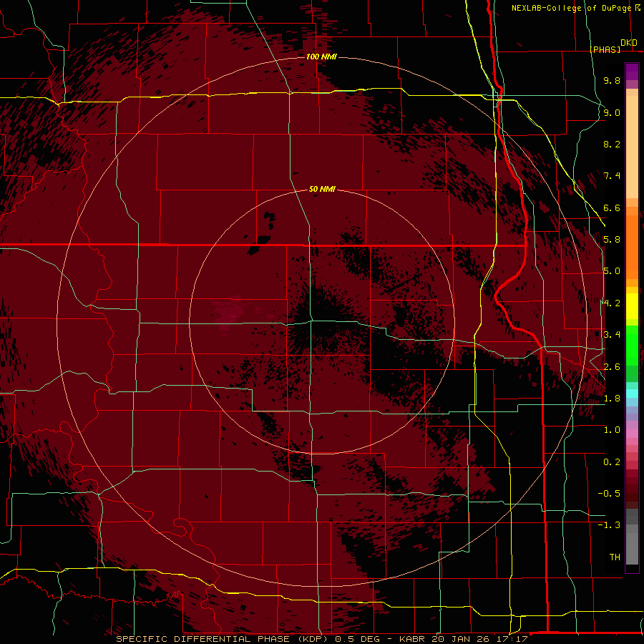
Task: Click the 5.0 scale value
Action: [612, 271]
